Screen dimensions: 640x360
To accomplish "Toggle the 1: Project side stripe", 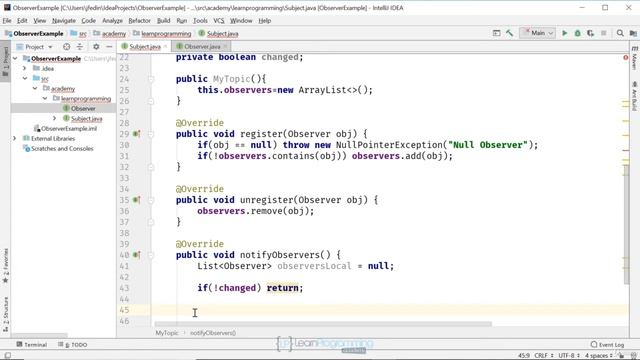I will 5,61.
